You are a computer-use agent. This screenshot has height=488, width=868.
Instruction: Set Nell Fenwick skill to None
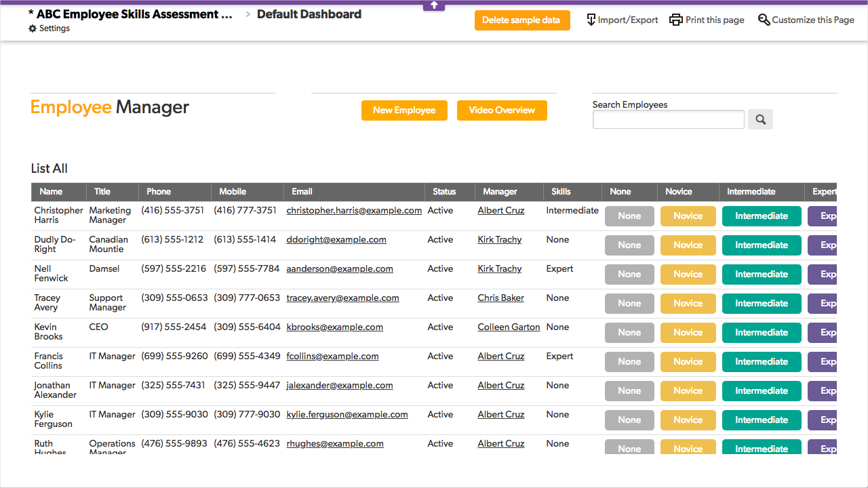click(629, 274)
